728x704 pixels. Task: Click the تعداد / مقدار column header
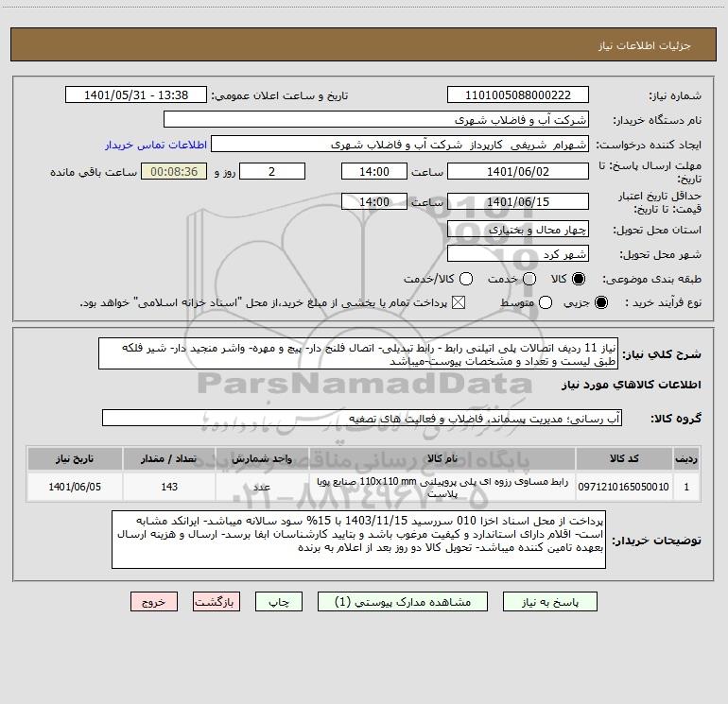click(x=169, y=458)
